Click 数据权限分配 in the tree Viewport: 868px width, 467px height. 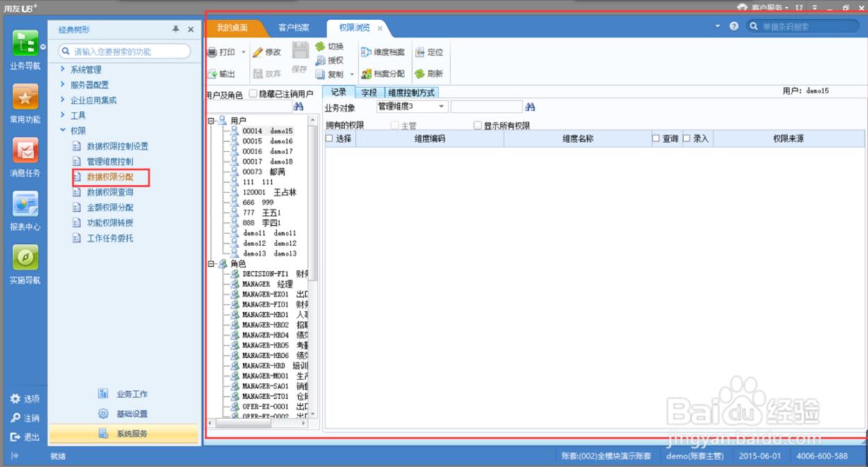pos(110,177)
